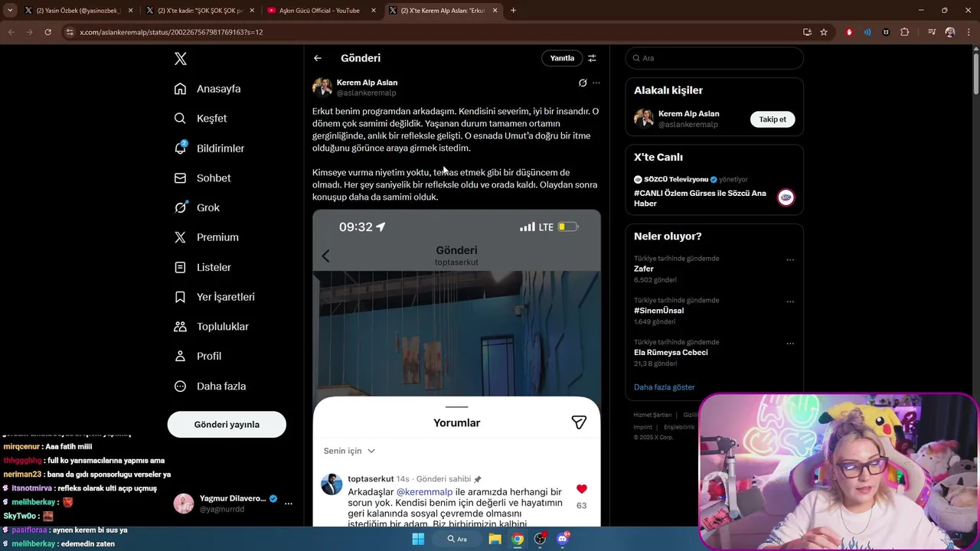Click the share paper-plane icon next to Yorumlar

pyautogui.click(x=579, y=422)
